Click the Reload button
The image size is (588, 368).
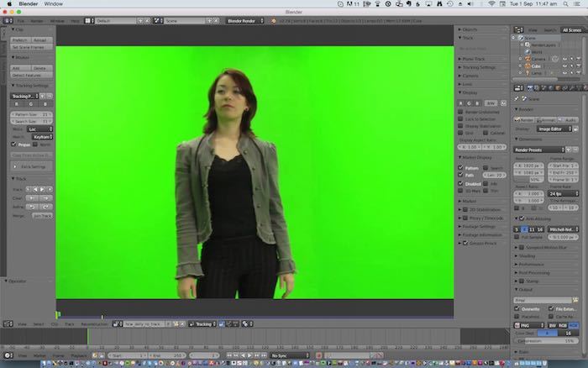pos(40,39)
